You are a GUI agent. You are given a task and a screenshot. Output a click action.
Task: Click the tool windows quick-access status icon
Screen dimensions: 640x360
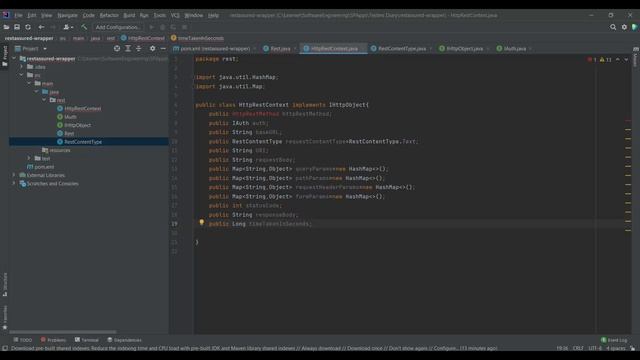click(5, 348)
